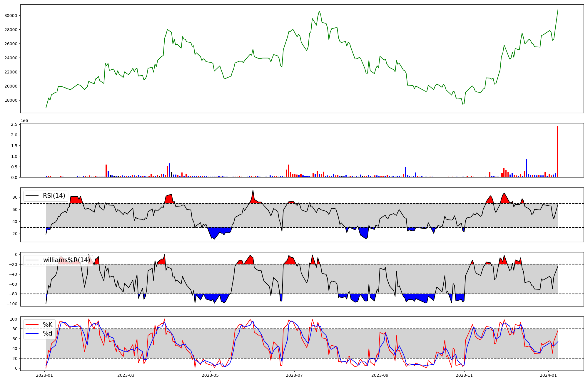Click the 18000 price axis label
The width and height of the screenshot is (588, 382).
coord(11,100)
